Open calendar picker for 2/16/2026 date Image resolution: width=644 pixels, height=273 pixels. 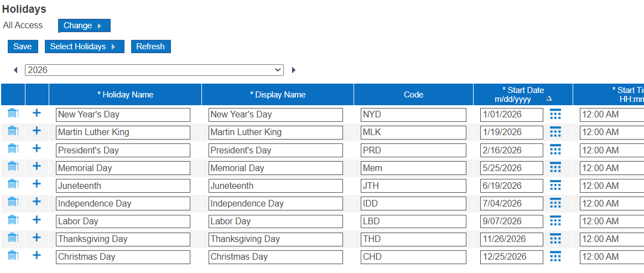click(x=555, y=150)
